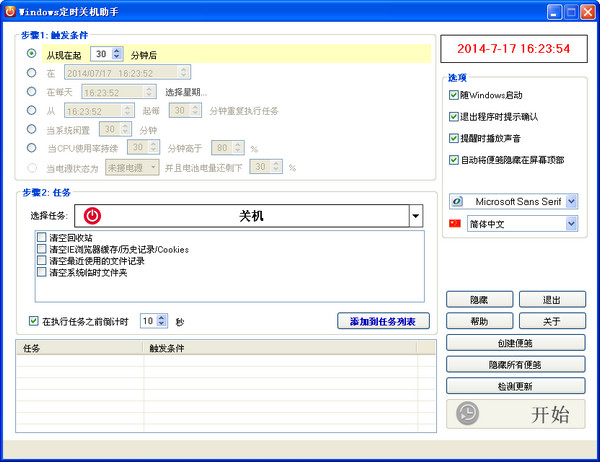
Task: Check 清空回收站 checkbox
Action: click(x=41, y=237)
